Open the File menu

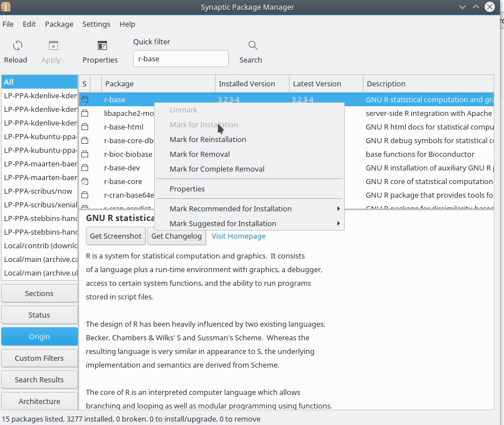(x=8, y=24)
